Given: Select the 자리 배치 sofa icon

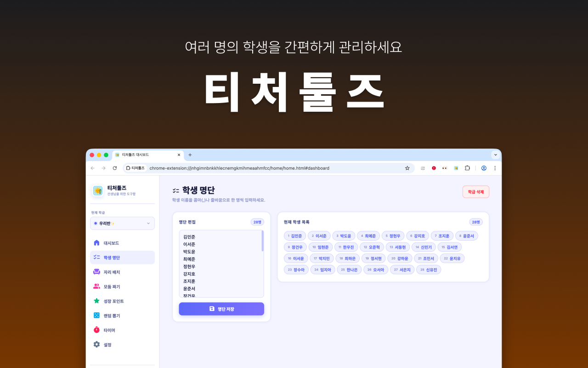Looking at the screenshot, I should click(x=96, y=272).
